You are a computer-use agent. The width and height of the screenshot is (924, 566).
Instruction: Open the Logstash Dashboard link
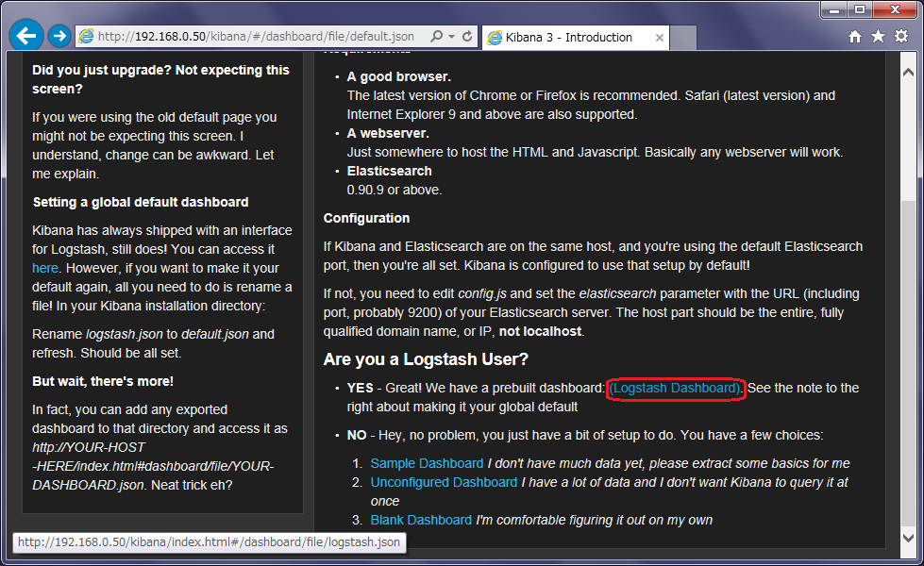pyautogui.click(x=675, y=388)
